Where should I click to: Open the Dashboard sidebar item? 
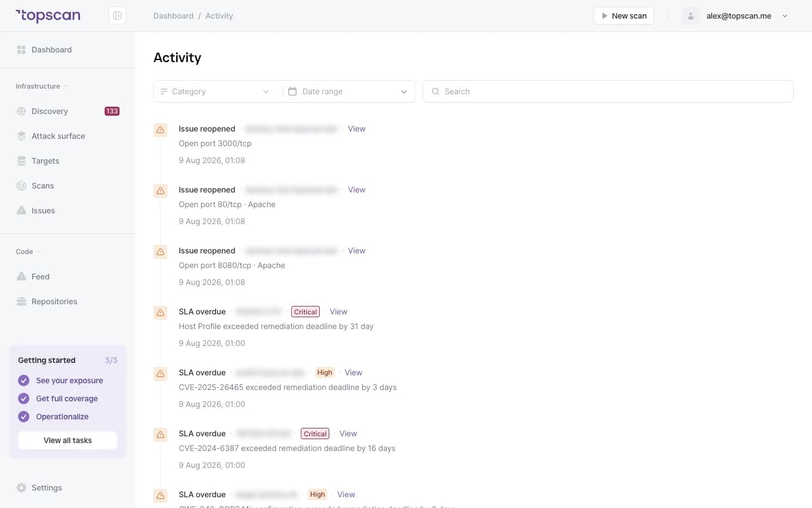(68, 50)
